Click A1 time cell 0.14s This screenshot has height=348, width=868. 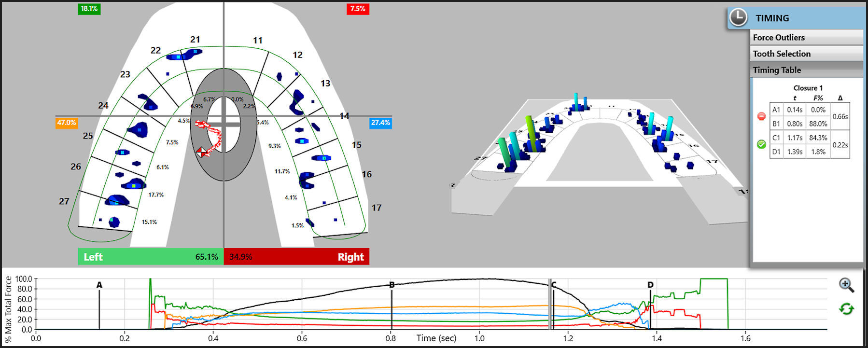[x=795, y=110]
